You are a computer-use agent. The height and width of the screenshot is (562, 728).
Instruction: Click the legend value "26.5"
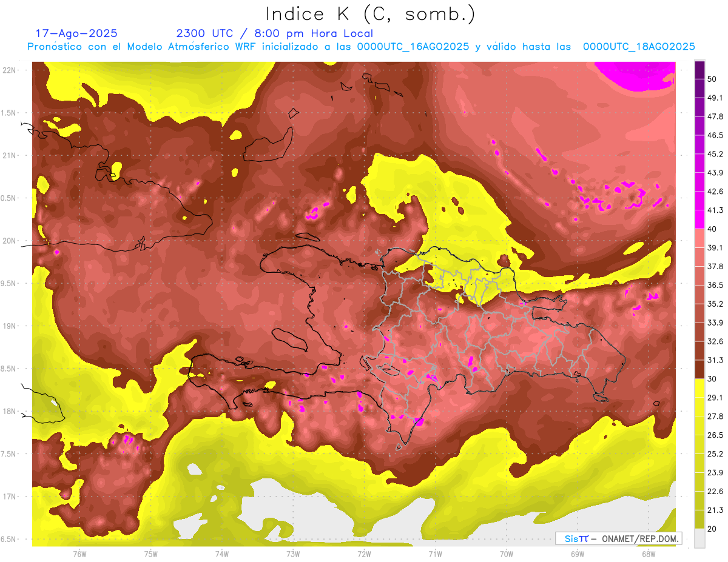click(x=715, y=435)
